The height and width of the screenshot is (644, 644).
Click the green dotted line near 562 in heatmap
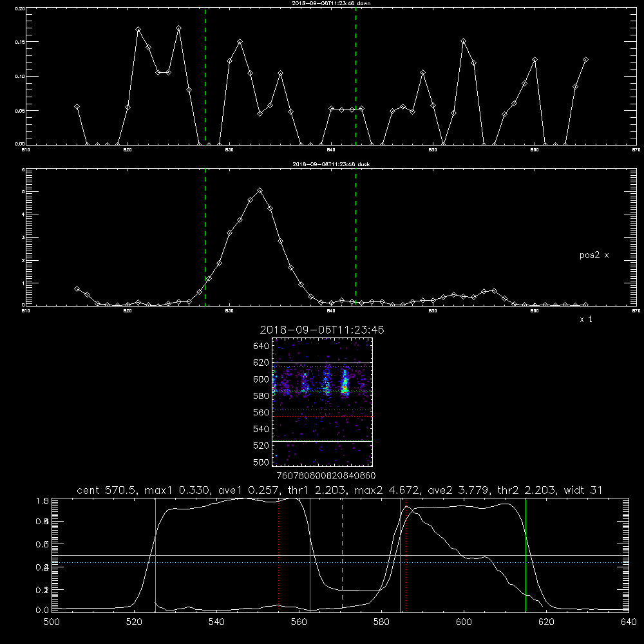322,410
